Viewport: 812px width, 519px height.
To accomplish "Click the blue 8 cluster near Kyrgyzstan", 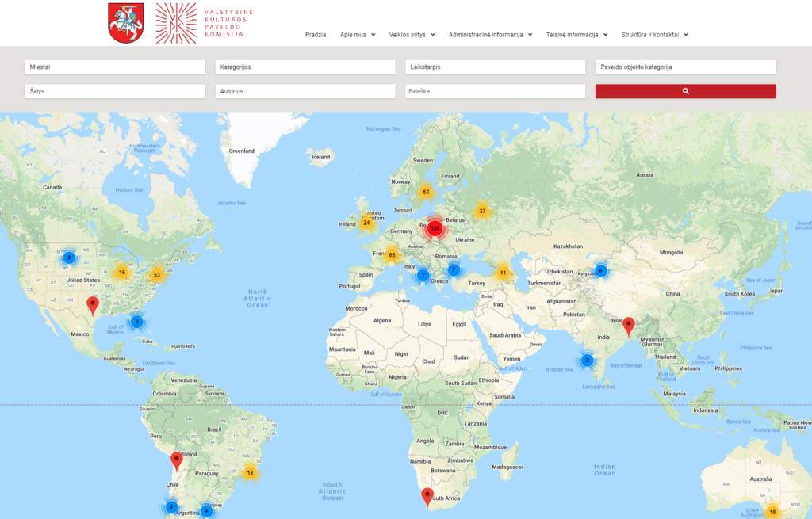I will pyautogui.click(x=600, y=271).
